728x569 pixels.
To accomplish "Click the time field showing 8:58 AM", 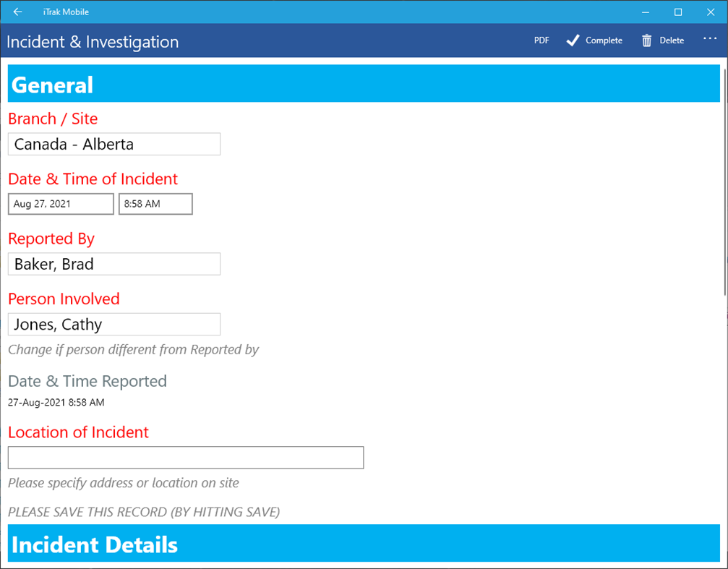I will (x=155, y=204).
